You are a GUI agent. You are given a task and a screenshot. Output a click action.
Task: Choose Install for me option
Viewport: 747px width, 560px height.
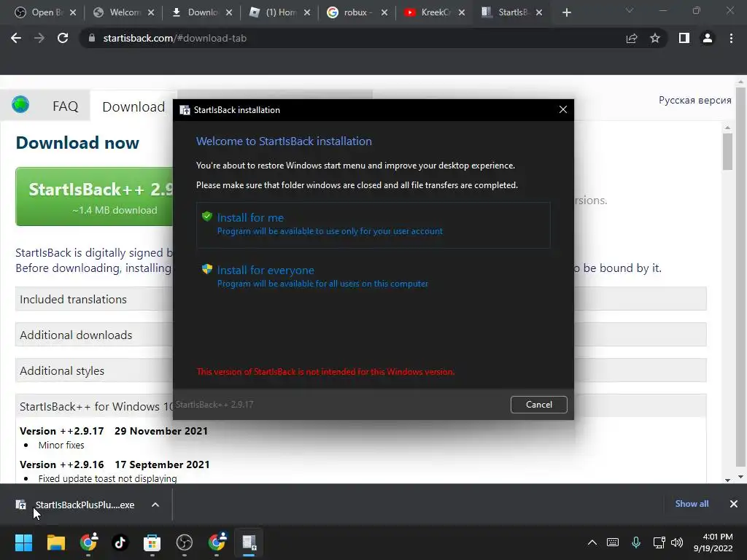point(373,225)
